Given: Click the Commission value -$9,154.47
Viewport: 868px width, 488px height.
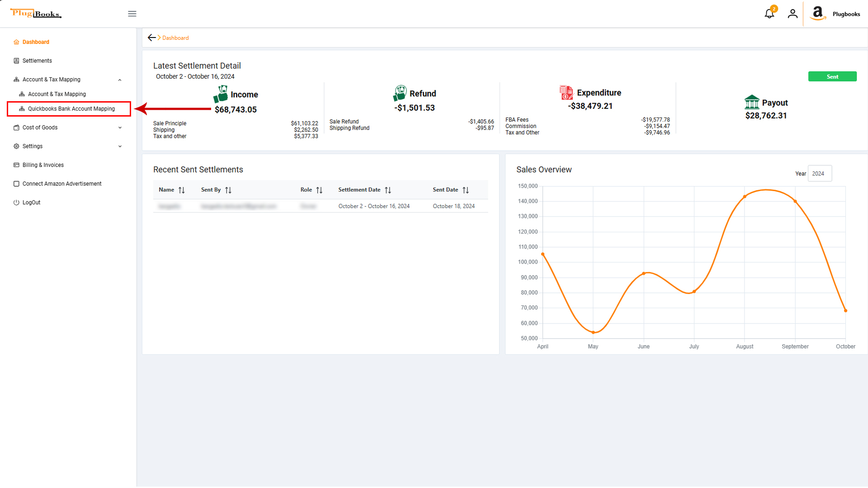Looking at the screenshot, I should [x=657, y=127].
